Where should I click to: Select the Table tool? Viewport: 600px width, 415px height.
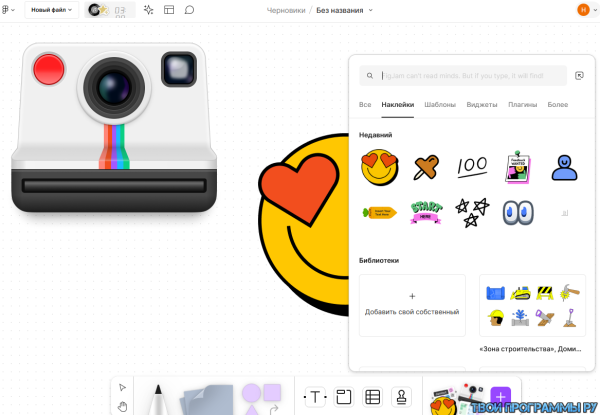[372, 397]
